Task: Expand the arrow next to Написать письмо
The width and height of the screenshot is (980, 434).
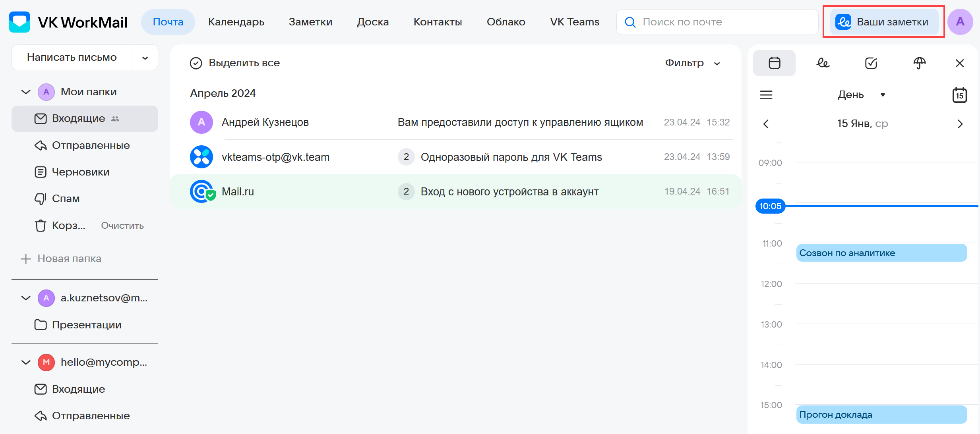Action: [145, 58]
